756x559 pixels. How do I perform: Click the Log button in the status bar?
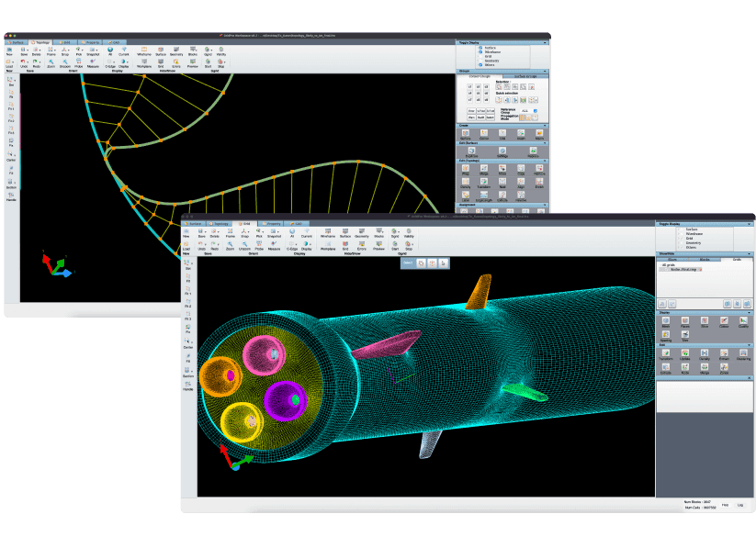click(x=740, y=504)
